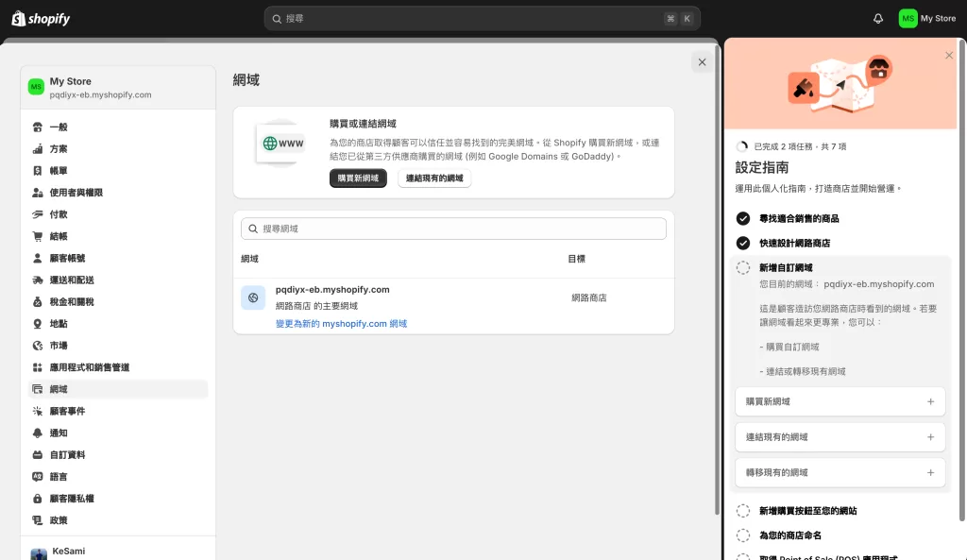Click 網路商店 target cell
The image size is (967, 560).
589,297
